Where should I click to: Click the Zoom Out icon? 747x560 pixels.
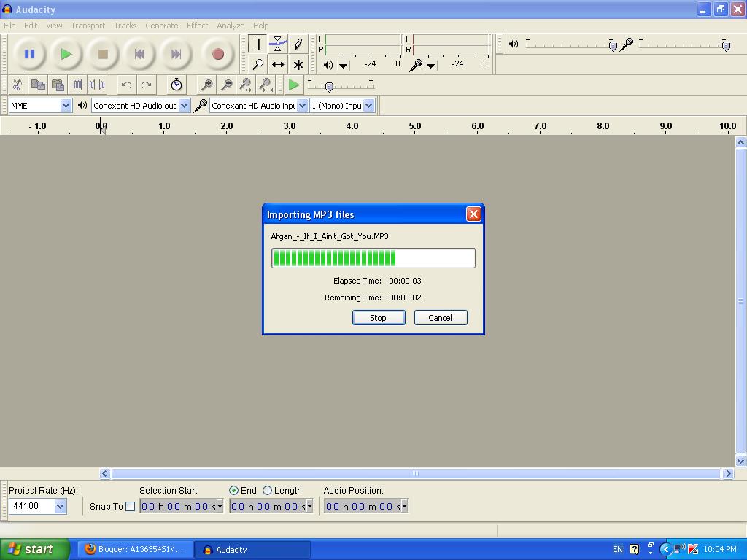[x=227, y=85]
